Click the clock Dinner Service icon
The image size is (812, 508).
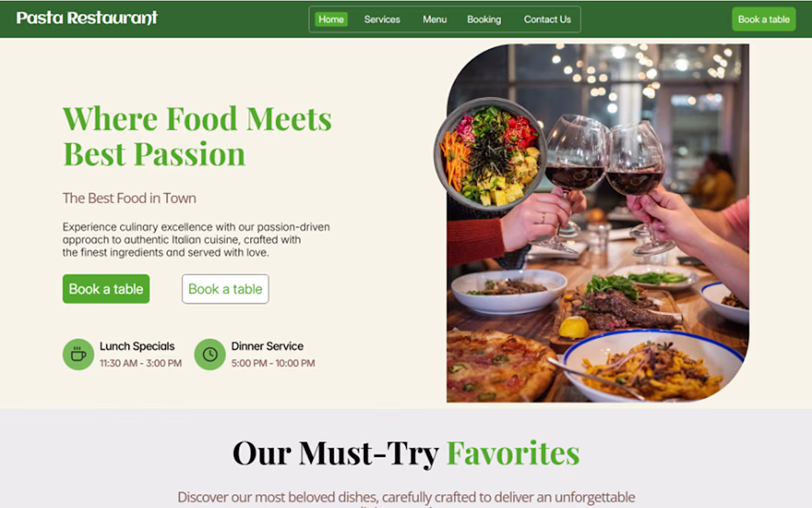pyautogui.click(x=210, y=354)
